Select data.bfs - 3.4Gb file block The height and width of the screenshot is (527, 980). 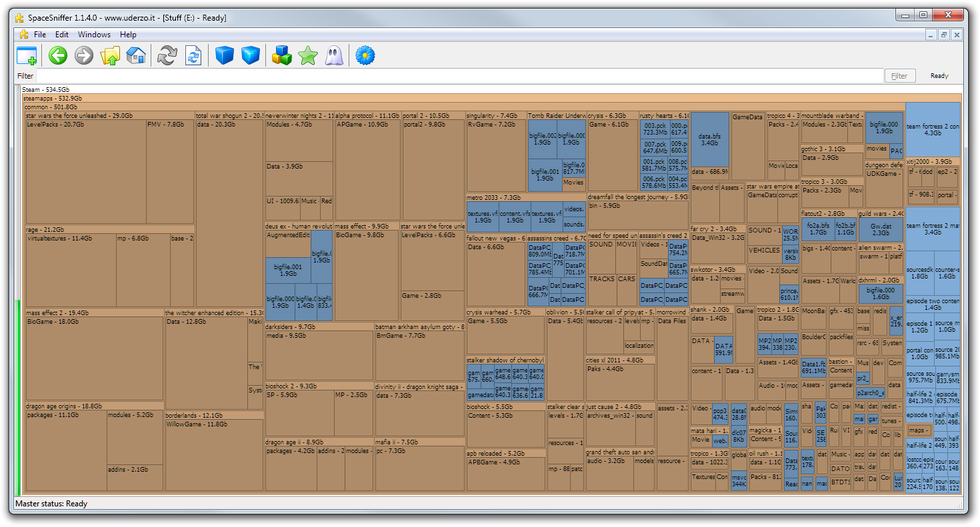[x=709, y=139]
